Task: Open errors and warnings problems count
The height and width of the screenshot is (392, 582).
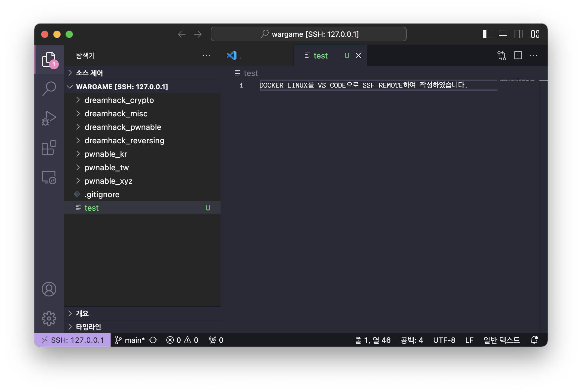Action: (182, 340)
